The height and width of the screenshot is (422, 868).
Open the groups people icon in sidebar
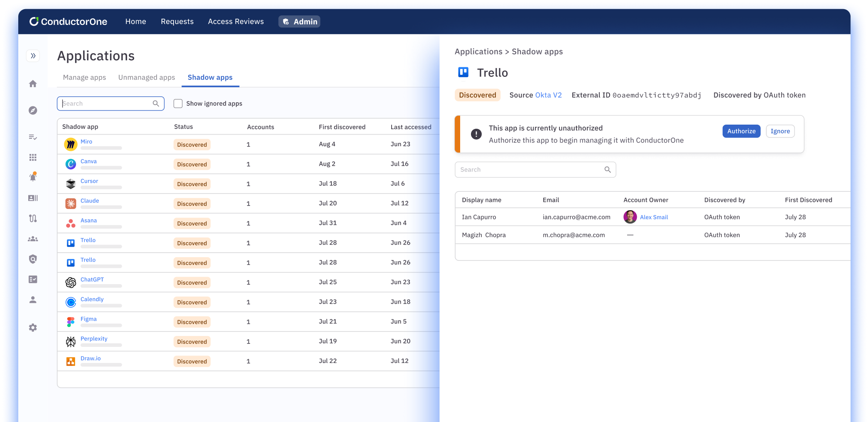coord(33,239)
